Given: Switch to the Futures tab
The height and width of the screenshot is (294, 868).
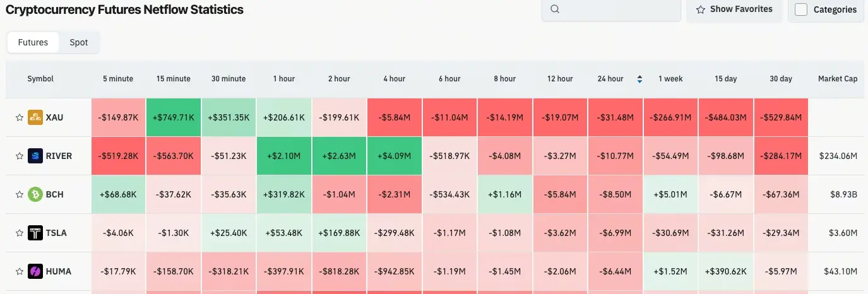Looking at the screenshot, I should [33, 42].
